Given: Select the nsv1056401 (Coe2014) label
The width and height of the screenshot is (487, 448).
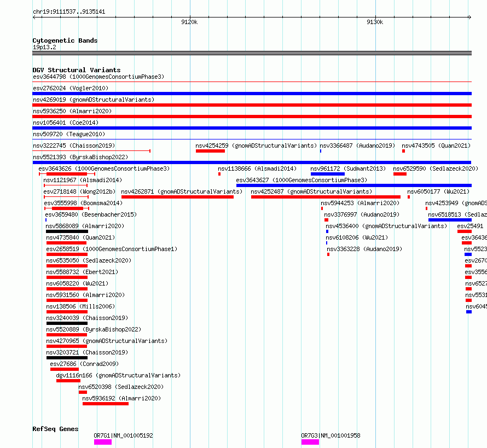Looking at the screenshot, I should (x=66, y=123).
